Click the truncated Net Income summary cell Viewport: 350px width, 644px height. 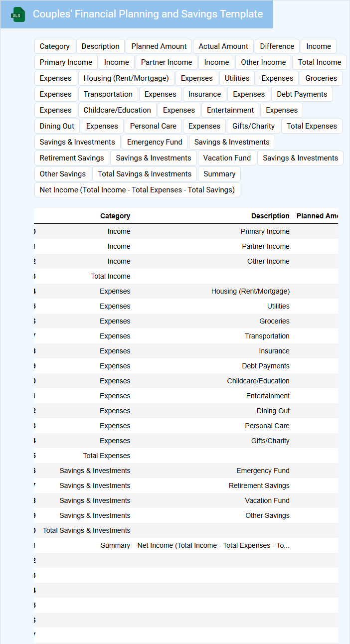click(x=213, y=545)
